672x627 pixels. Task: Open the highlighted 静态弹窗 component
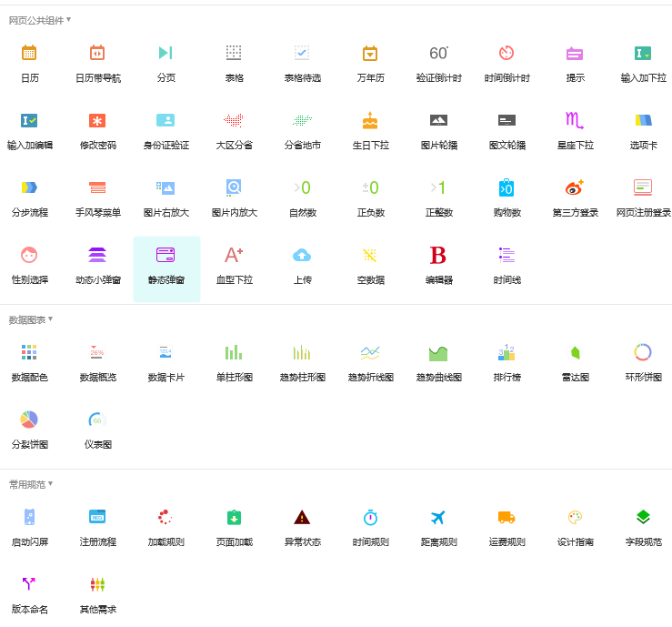coord(166,268)
